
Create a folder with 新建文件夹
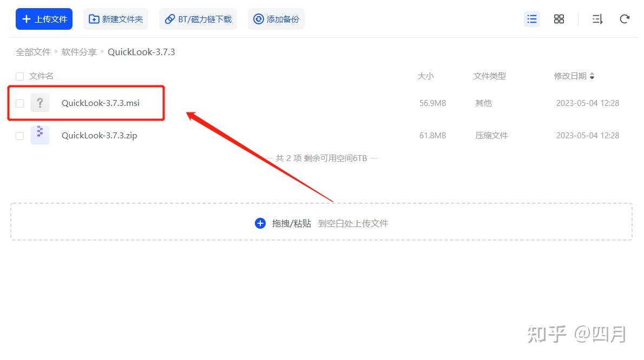tap(116, 19)
